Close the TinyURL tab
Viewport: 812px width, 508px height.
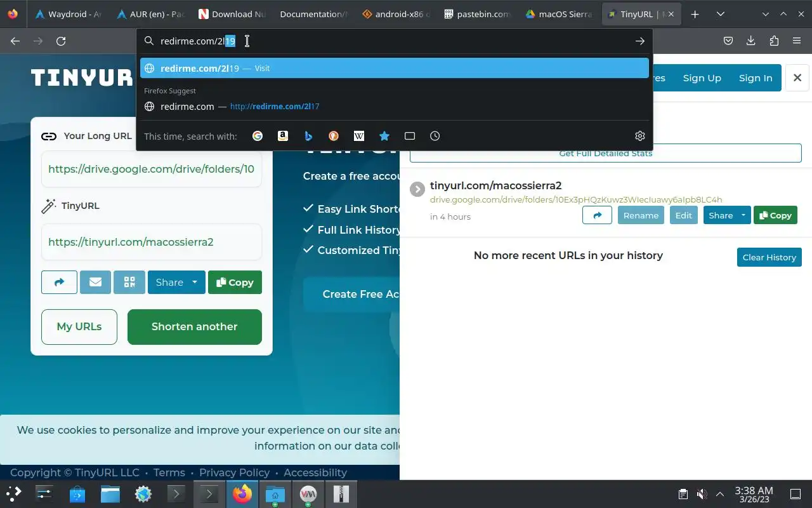click(x=671, y=14)
